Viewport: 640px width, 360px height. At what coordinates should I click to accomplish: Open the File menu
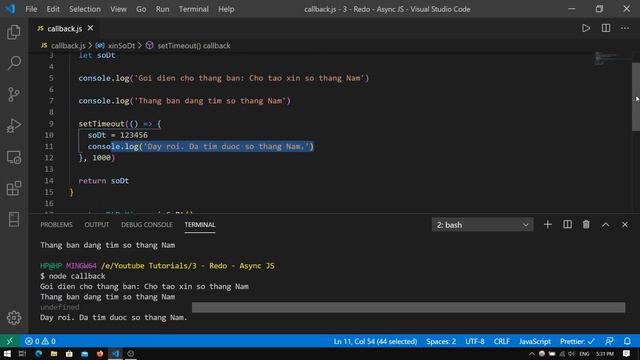coord(31,9)
